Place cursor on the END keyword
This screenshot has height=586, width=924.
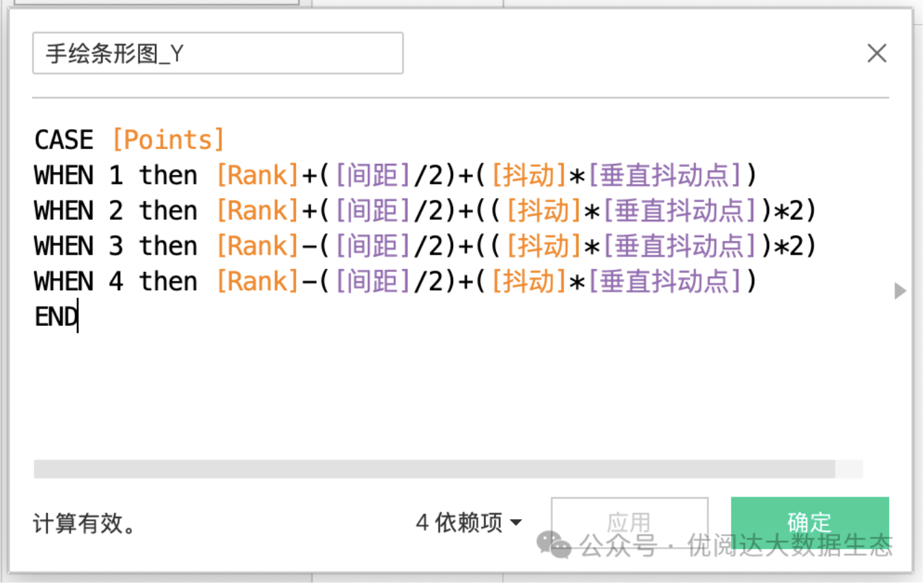56,318
